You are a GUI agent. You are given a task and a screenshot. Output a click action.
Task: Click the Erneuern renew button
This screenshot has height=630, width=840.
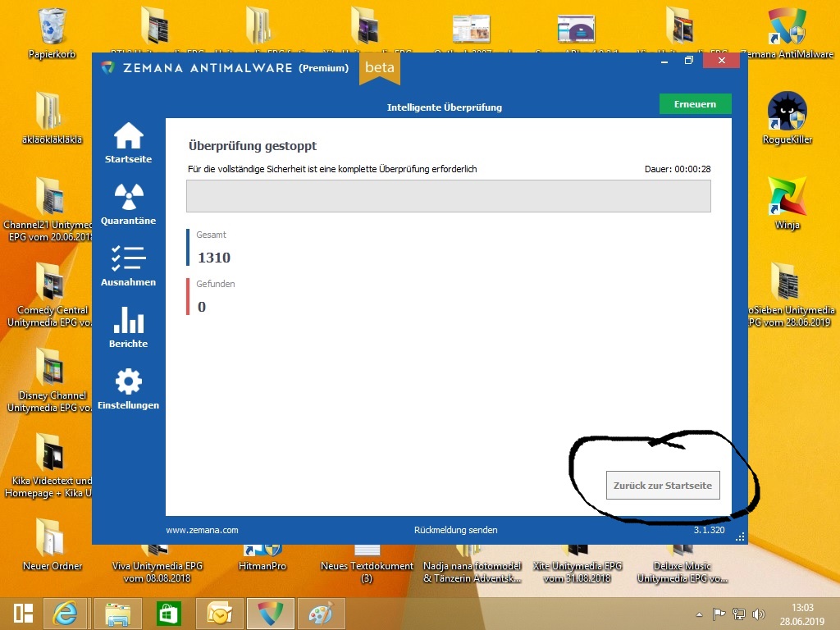click(x=695, y=104)
